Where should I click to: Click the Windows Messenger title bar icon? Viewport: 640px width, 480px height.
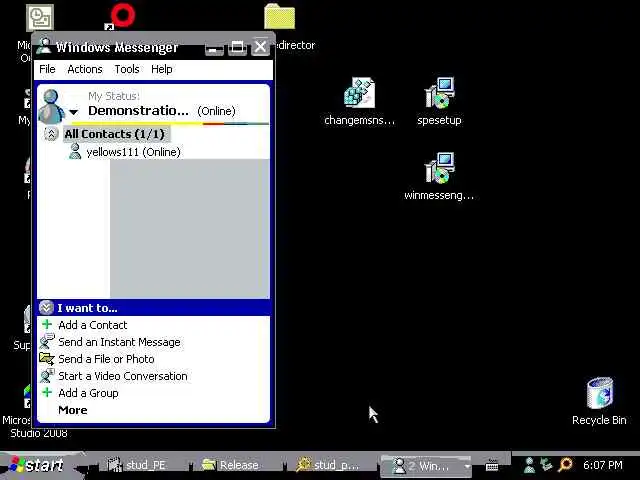[43, 46]
